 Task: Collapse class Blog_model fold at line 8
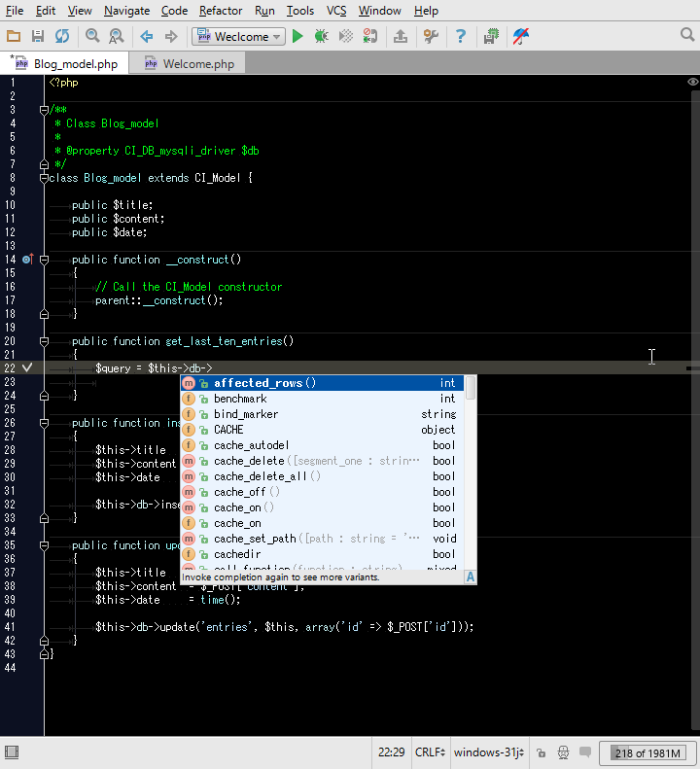coord(44,178)
